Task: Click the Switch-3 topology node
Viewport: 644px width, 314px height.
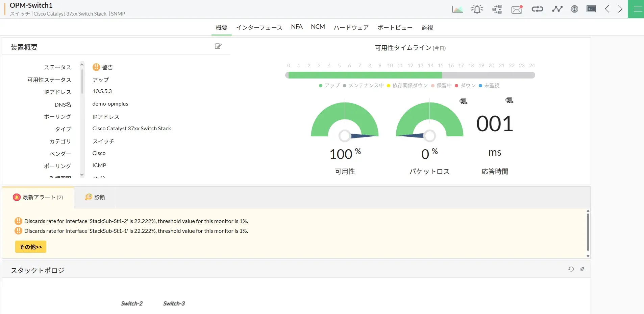Action: (174, 304)
